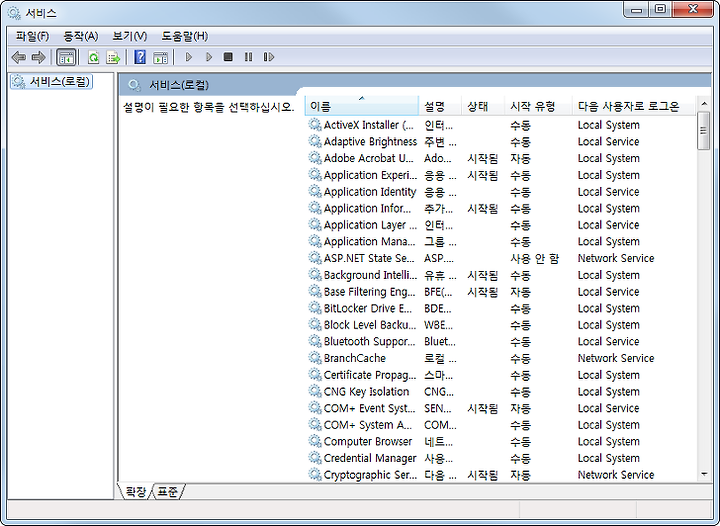Screen dimensions: 720x526
Task: Click the gear icon beside Cryptographic Ser...
Action: (x=315, y=474)
